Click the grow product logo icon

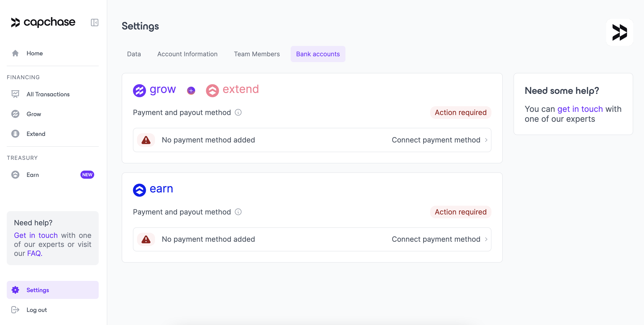coord(139,90)
